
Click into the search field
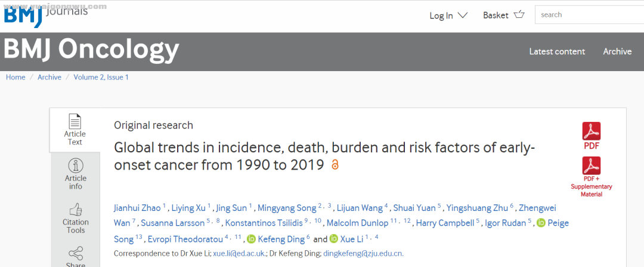589,15
